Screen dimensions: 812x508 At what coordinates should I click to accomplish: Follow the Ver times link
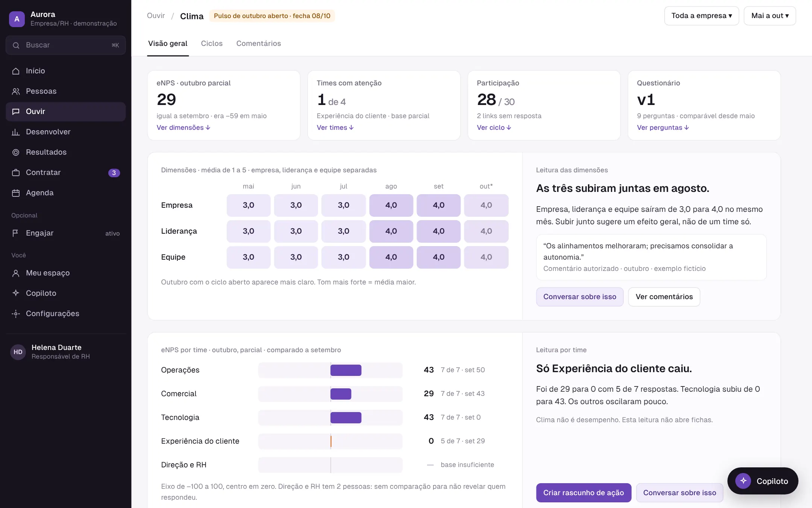tap(335, 128)
